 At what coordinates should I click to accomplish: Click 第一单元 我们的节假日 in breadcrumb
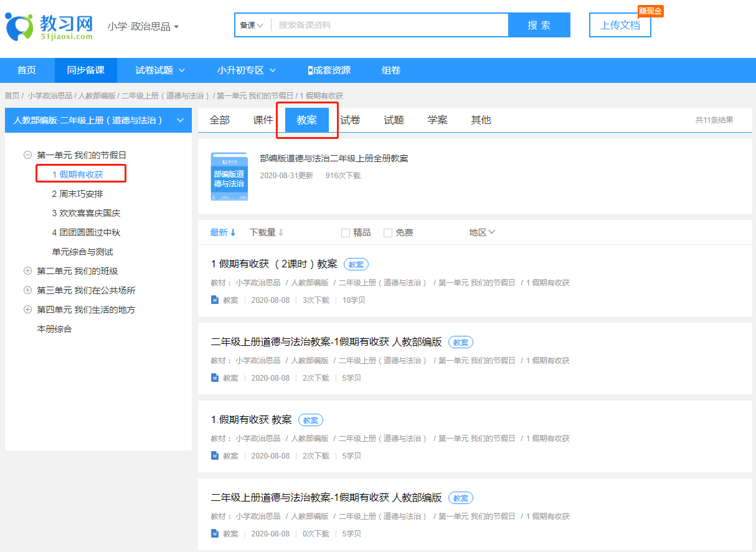click(255, 96)
